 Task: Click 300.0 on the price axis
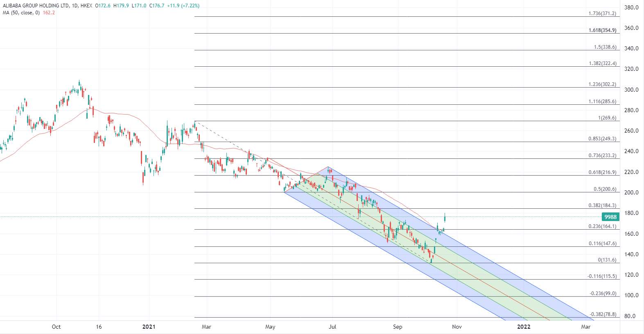pos(631,90)
